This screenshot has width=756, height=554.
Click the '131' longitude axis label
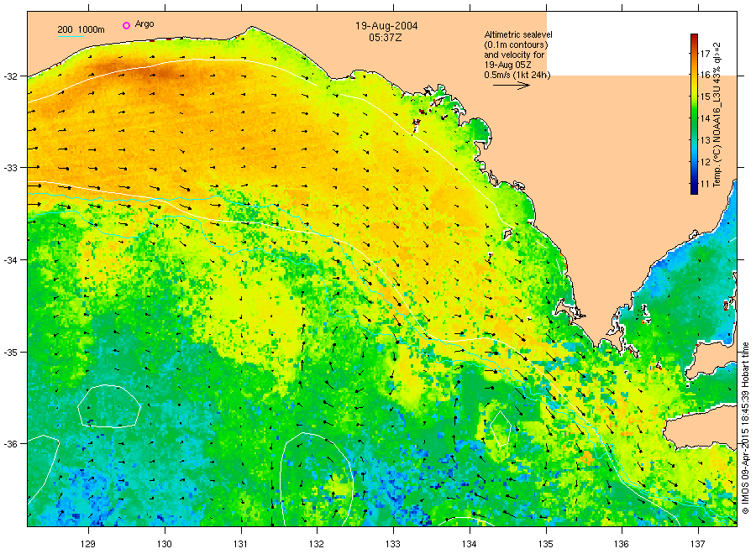click(x=240, y=544)
